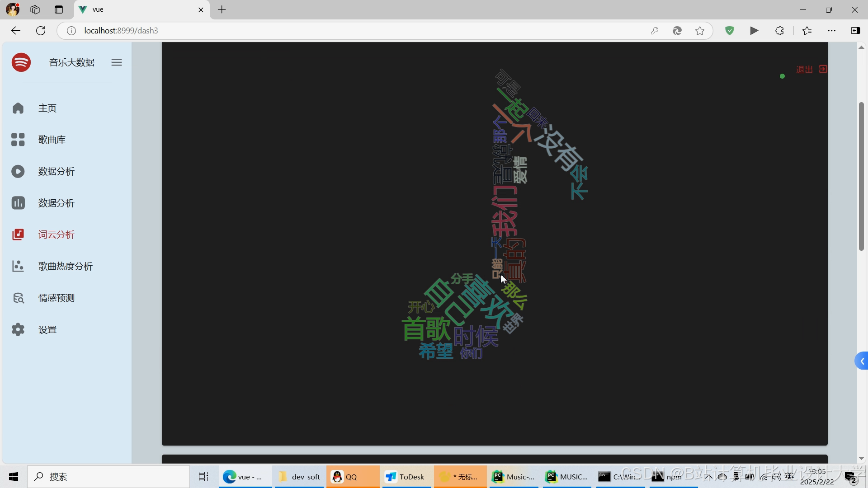The height and width of the screenshot is (488, 868).
Task: Open the browser settings ellipsis menu
Action: tap(831, 31)
